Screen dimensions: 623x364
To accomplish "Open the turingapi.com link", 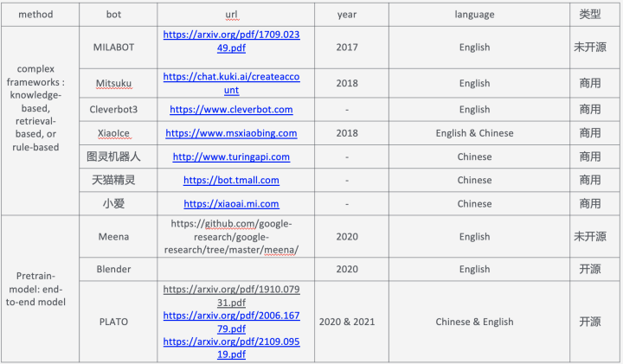I will pyautogui.click(x=231, y=156).
